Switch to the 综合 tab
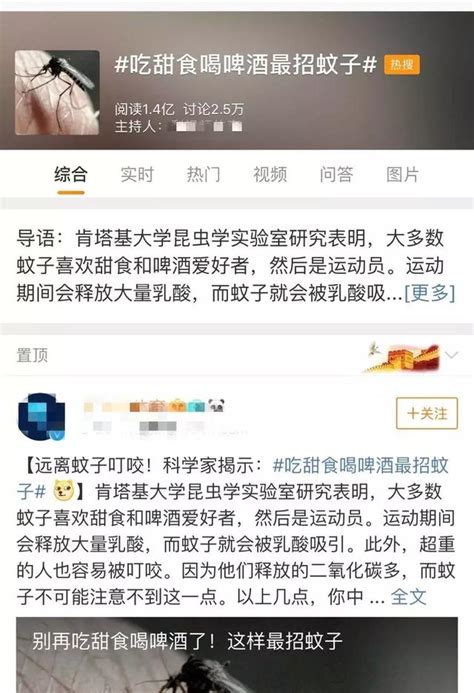This screenshot has width=474, height=693. coord(71,174)
